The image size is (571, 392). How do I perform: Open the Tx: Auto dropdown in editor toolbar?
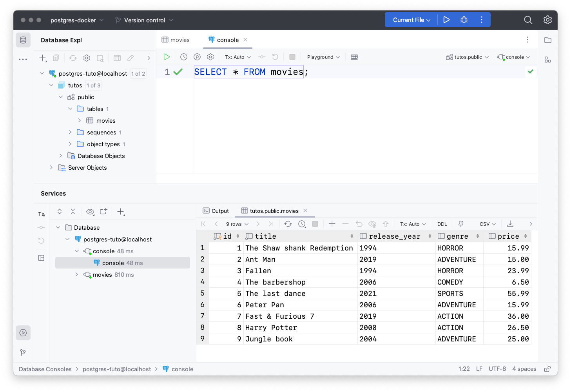pos(238,57)
